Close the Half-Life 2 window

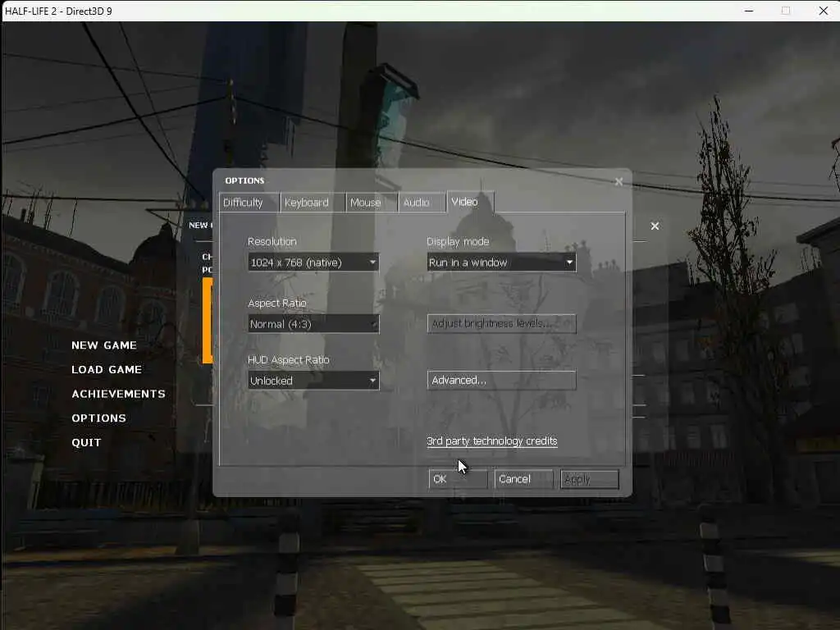[824, 11]
